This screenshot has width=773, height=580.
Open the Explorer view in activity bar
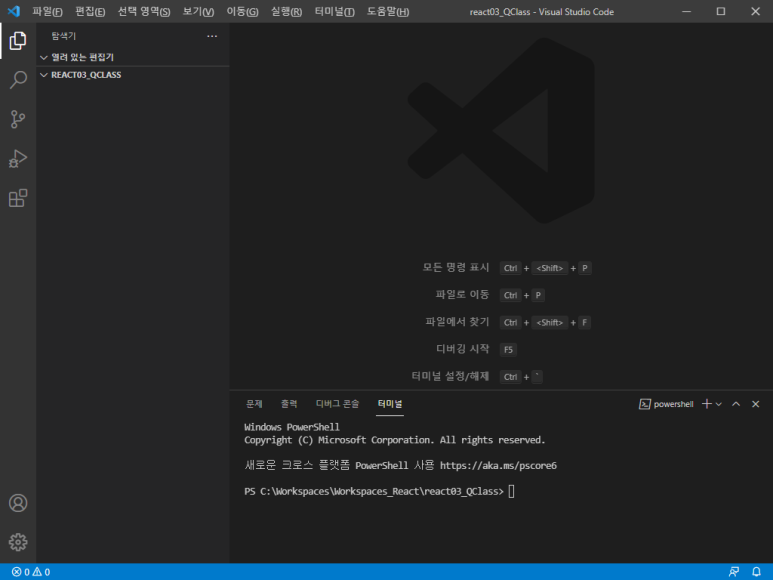click(18, 40)
